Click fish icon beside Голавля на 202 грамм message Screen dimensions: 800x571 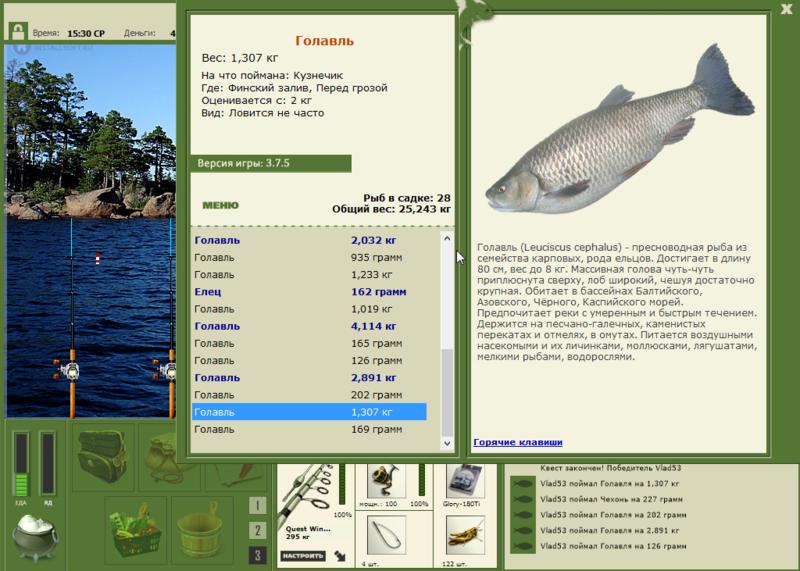[x=523, y=515]
